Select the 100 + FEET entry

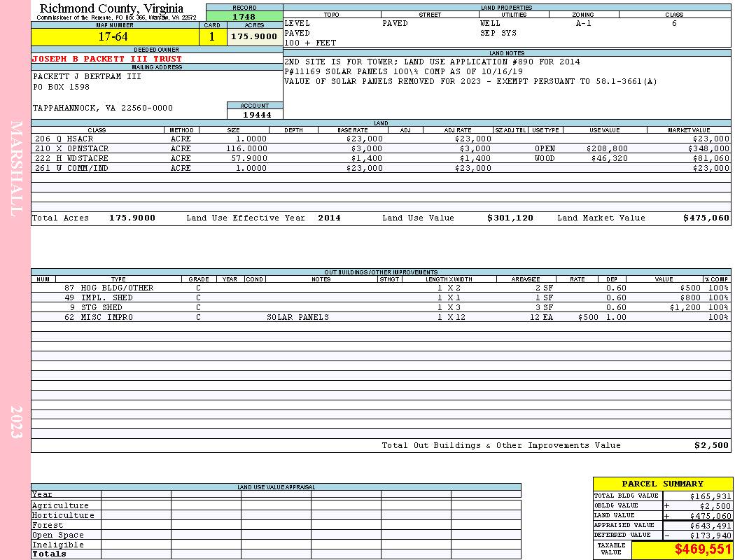point(310,43)
